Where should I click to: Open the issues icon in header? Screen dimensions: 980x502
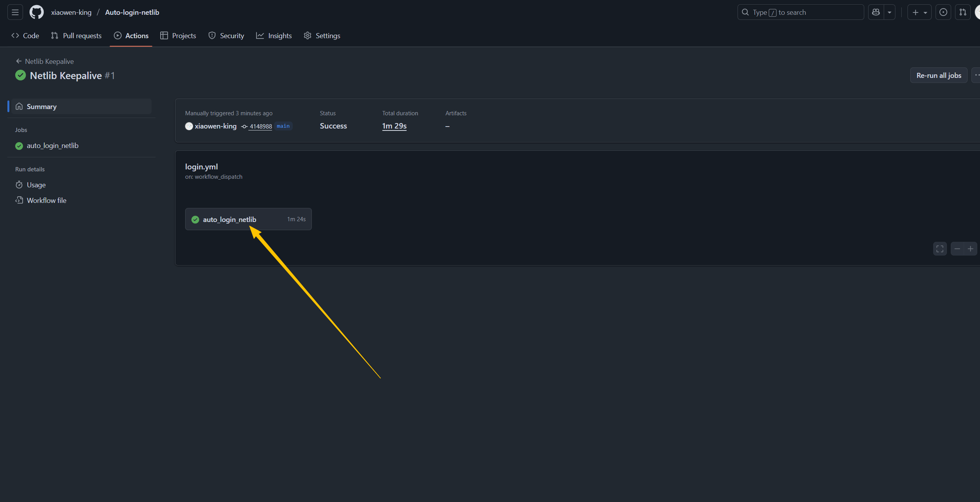coord(943,12)
